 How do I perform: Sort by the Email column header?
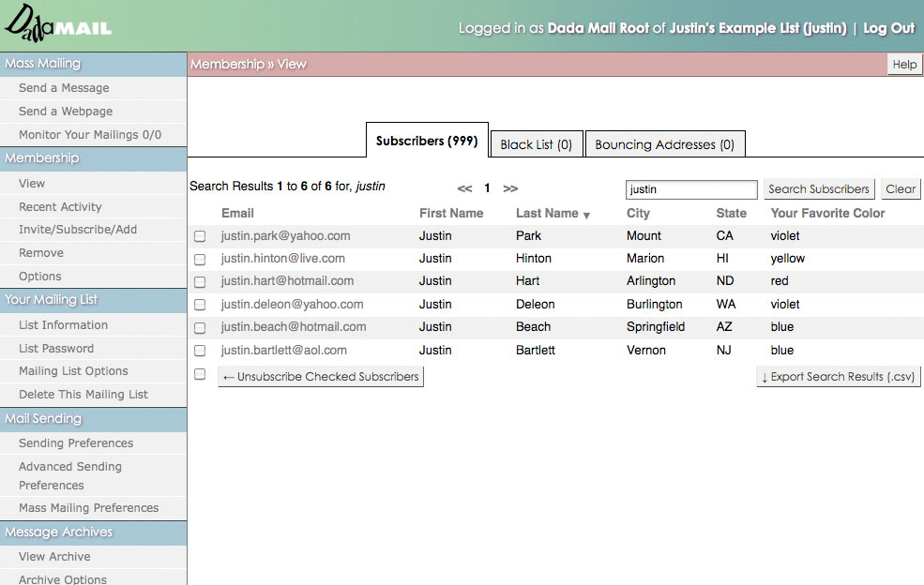[237, 213]
